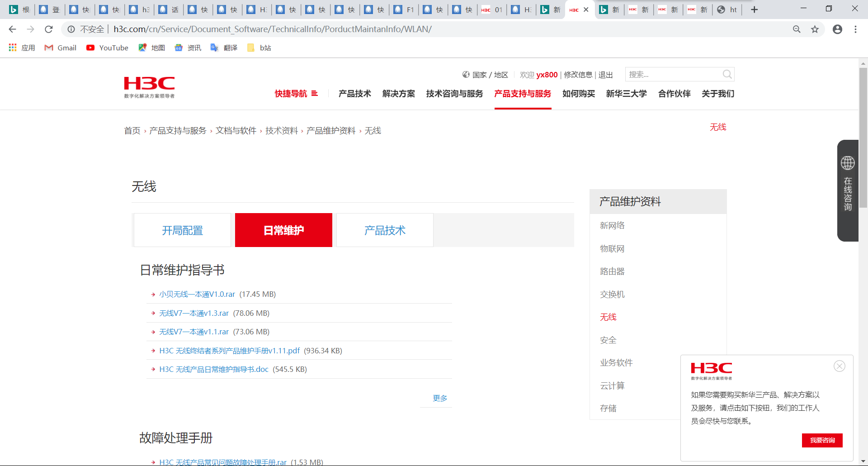This screenshot has width=868, height=466.
Task: Click the 修改信息 link
Action: point(578,75)
